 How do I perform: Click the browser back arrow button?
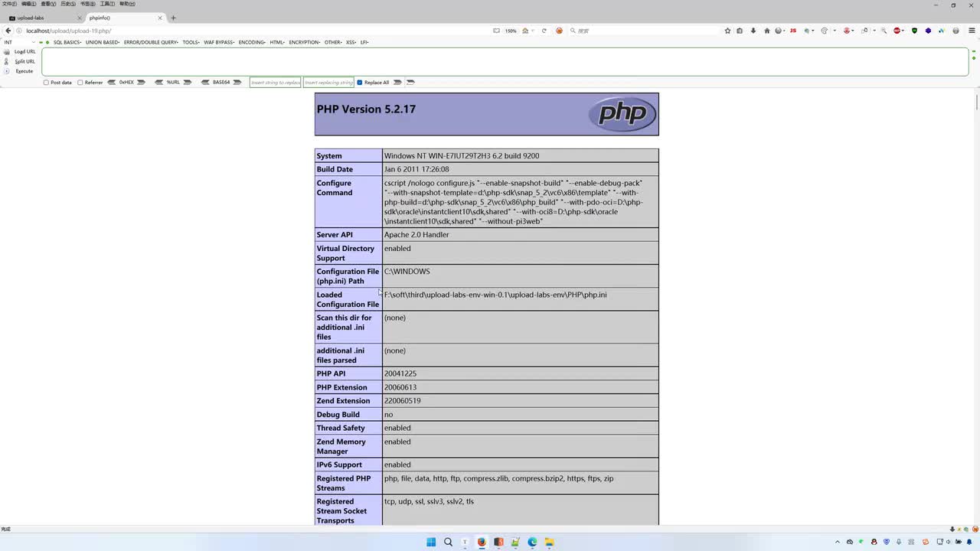8,31
